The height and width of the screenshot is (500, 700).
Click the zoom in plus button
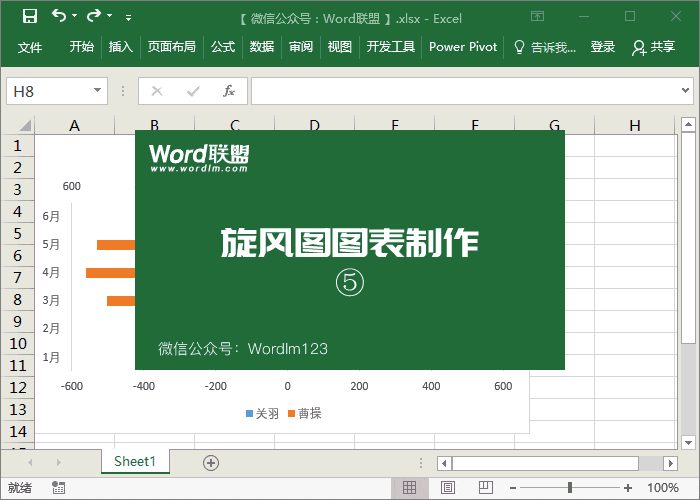627,488
